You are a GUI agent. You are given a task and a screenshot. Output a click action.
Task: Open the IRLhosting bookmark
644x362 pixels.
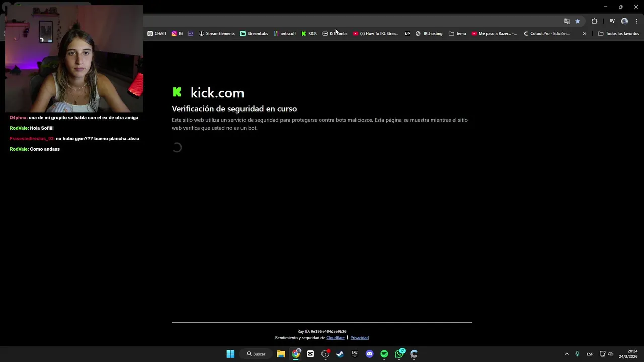coord(429,34)
